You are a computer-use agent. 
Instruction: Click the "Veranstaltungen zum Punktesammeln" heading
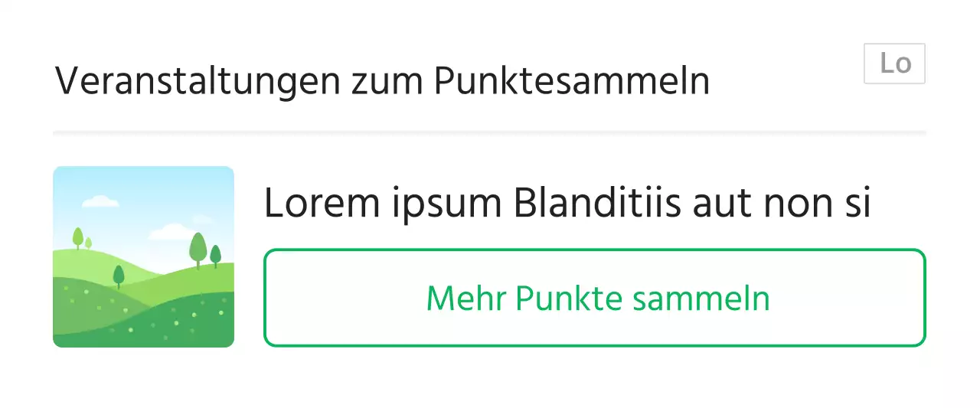coord(382,81)
